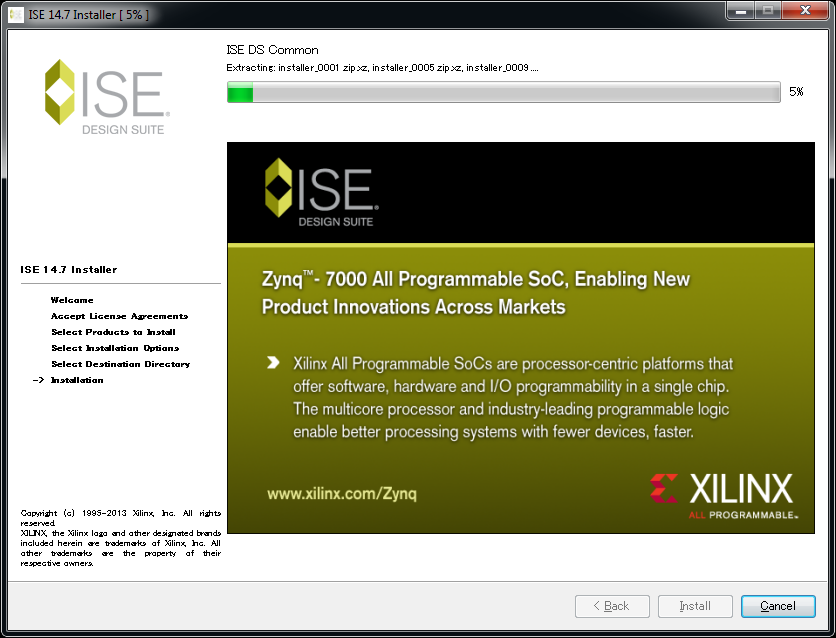Image resolution: width=836 pixels, height=638 pixels.
Task: Click the Cancel button
Action: point(778,606)
